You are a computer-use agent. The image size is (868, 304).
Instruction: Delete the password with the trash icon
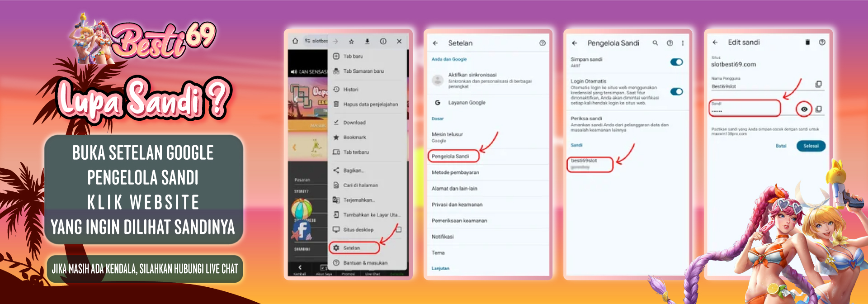[x=807, y=42]
